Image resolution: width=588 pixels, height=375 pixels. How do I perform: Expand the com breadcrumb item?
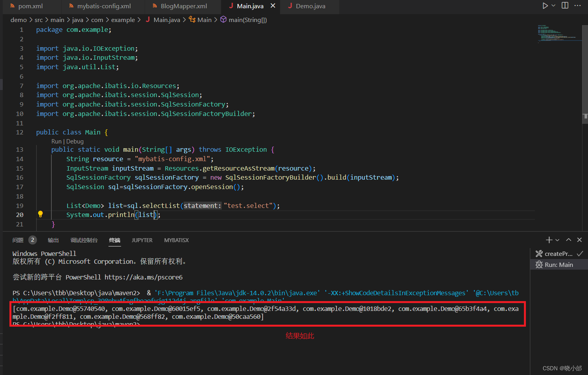pos(97,19)
